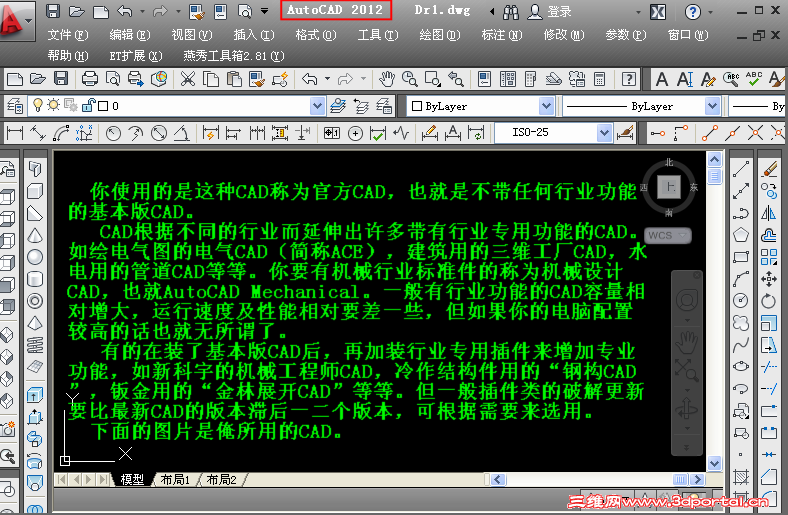Viewport: 788px width, 515px height.
Task: Click the Cut scissors icon
Action: [x=187, y=79]
